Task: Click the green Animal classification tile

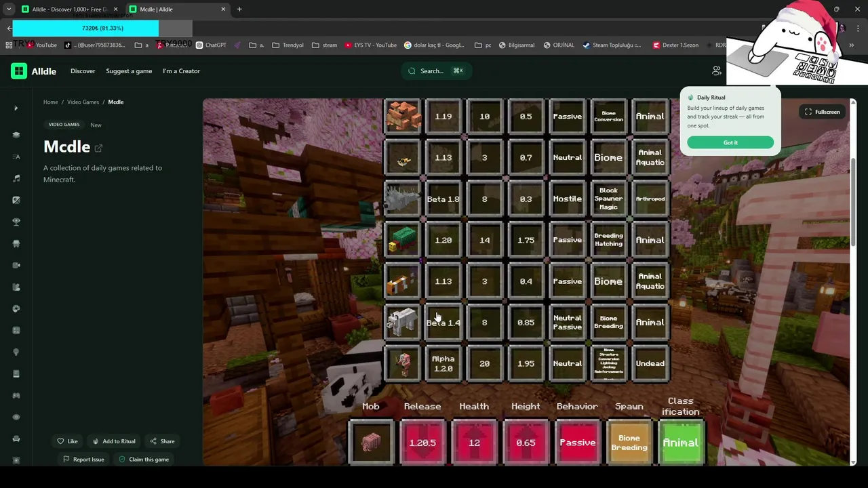Action: (681, 443)
